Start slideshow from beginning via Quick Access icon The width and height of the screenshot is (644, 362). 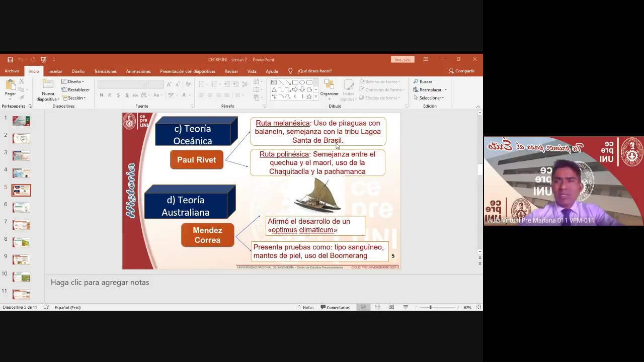[x=44, y=60]
